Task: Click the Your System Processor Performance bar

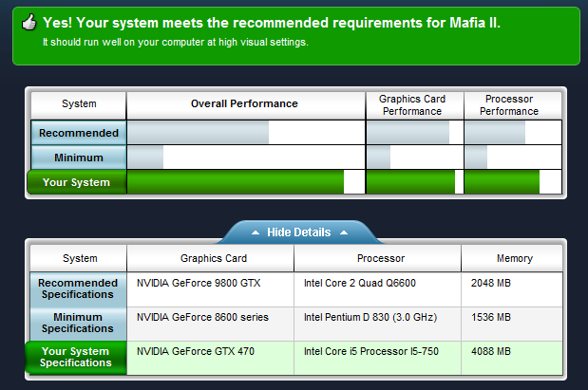Action: 503,182
